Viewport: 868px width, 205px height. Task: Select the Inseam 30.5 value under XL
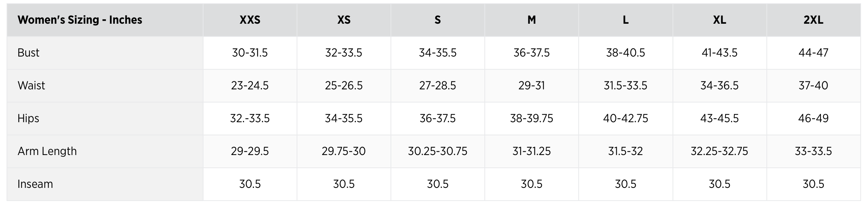pos(719,184)
